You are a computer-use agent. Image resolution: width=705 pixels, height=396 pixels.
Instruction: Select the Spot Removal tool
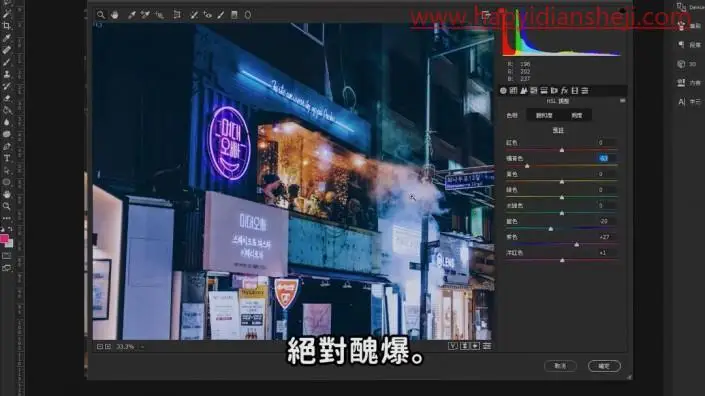coord(194,15)
